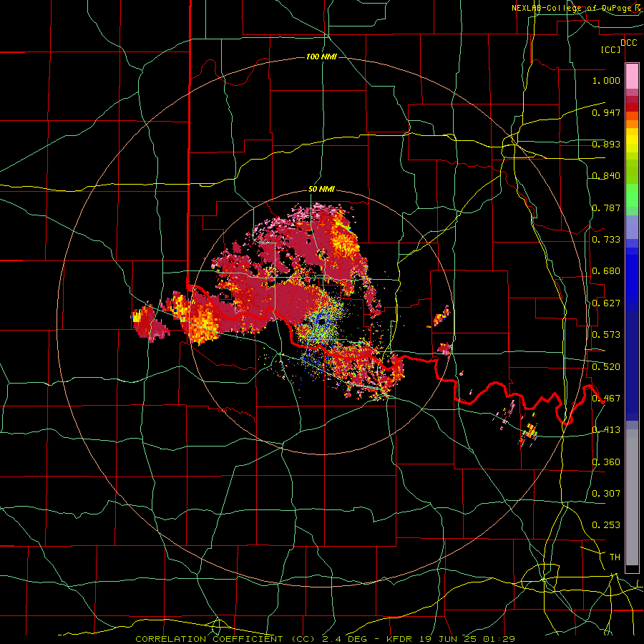The image size is (644, 644).
Task: Click the 0.733 scale value
Action: point(606,240)
